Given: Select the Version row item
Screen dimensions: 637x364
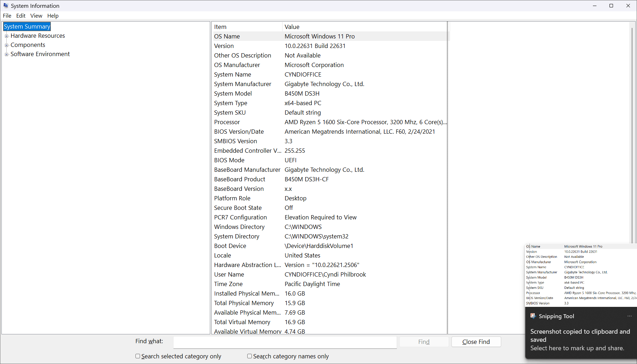Looking at the screenshot, I should point(330,46).
